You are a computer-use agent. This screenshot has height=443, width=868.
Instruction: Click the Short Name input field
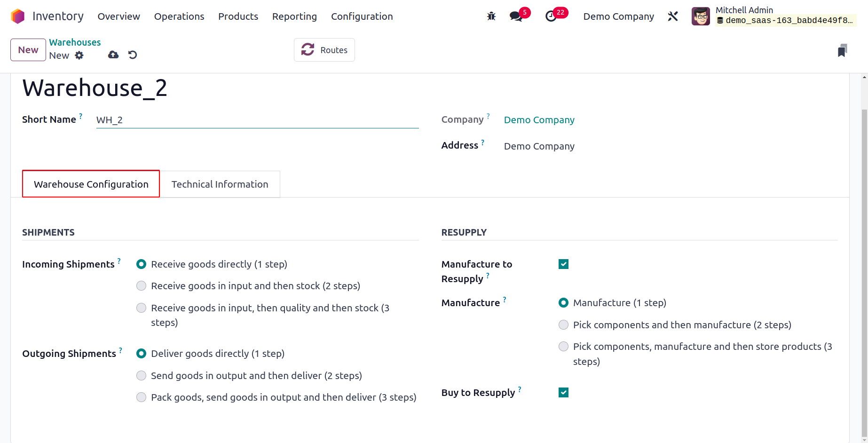coord(257,120)
